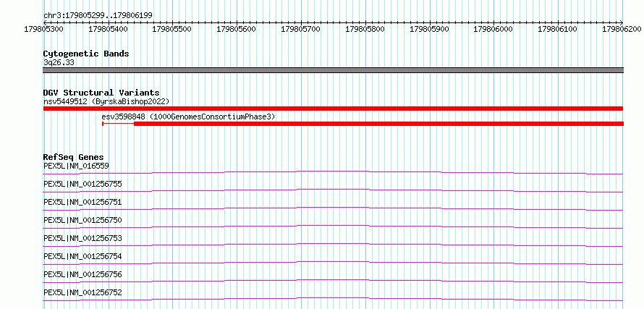Screen dimensions: 644x309
Task: Click ruler position 179805400
Action: coord(108,29)
